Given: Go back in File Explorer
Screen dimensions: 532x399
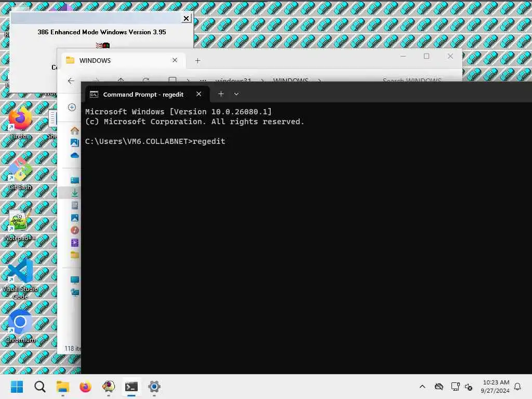Looking at the screenshot, I should point(71,81).
